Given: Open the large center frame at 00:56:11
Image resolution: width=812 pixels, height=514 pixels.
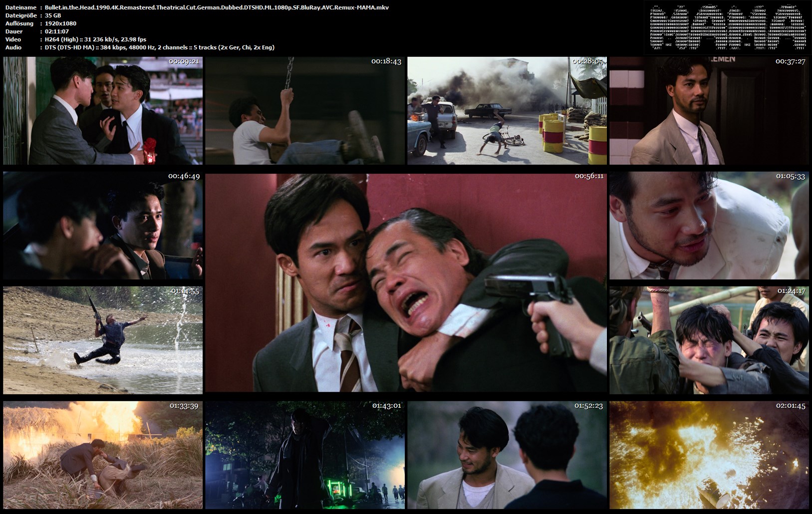Looking at the screenshot, I should (406, 282).
